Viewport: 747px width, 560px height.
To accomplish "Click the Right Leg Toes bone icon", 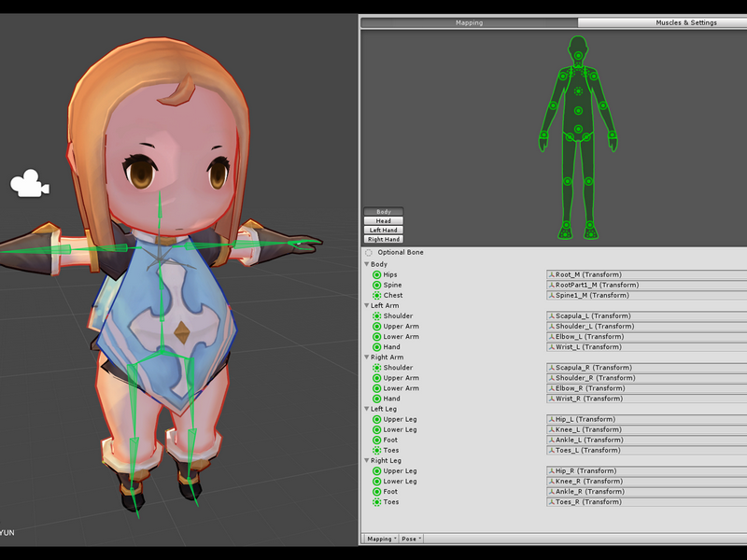I will click(x=376, y=502).
